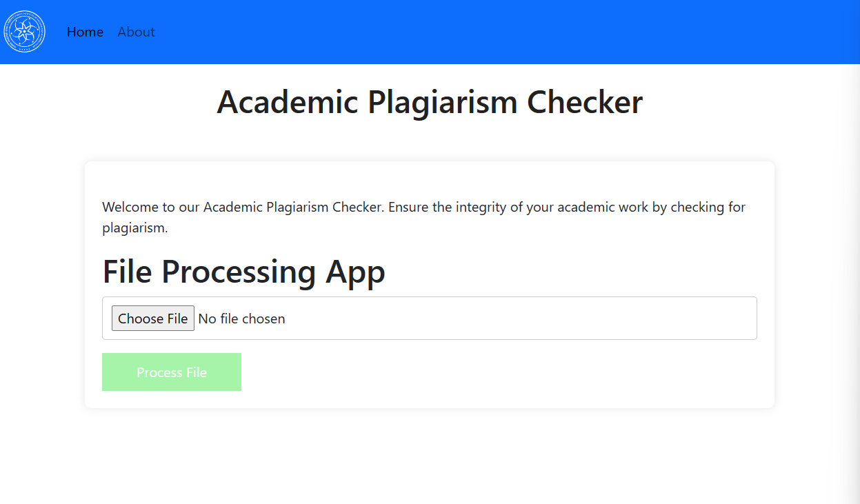
Task: Click the empty blue navbar area beside About
Action: pyautogui.click(x=483, y=32)
